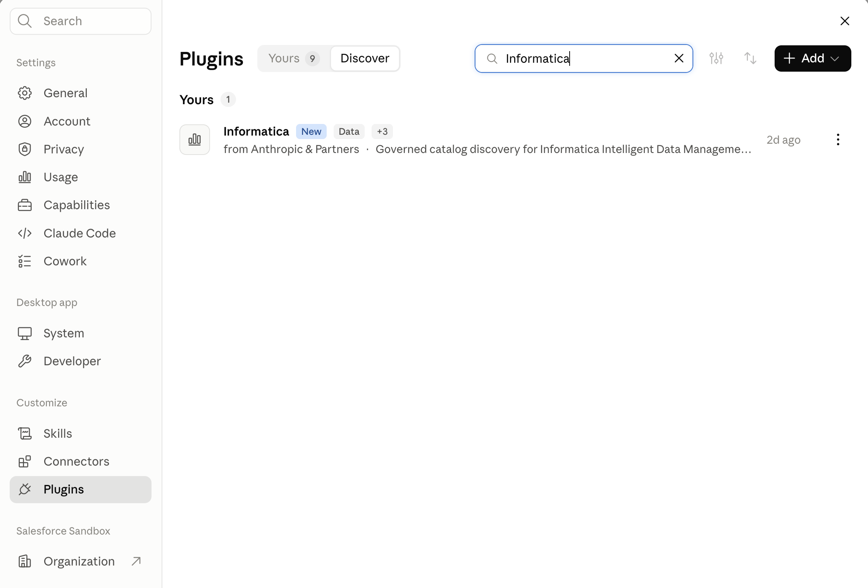The height and width of the screenshot is (588, 868).
Task: Click the Yours tab count badge 9
Action: pyautogui.click(x=312, y=58)
